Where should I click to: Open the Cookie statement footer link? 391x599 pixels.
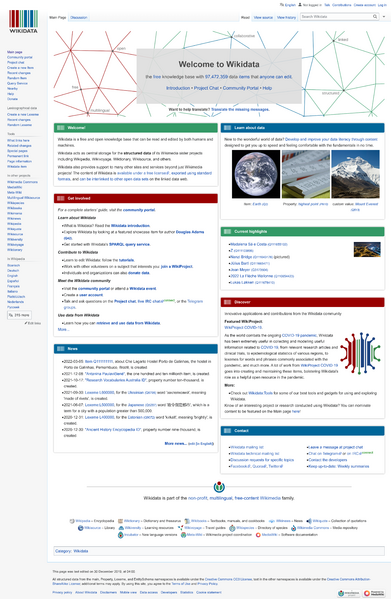(209, 593)
